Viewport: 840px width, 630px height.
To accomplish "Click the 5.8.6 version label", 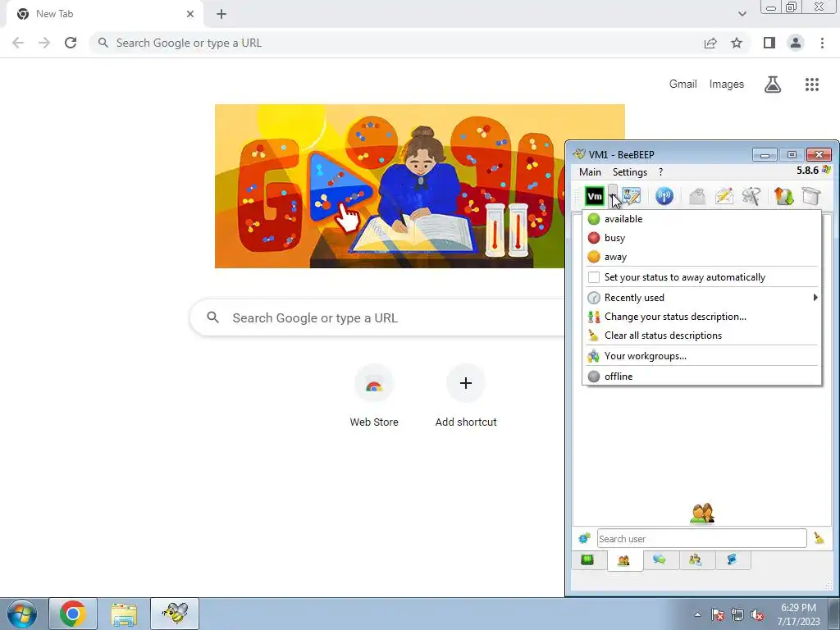I will click(x=807, y=171).
